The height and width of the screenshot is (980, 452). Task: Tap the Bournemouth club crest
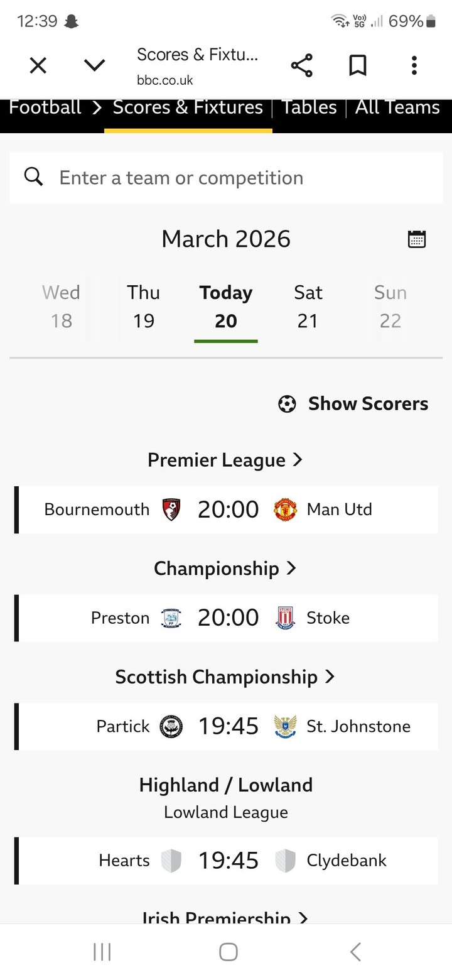171,509
